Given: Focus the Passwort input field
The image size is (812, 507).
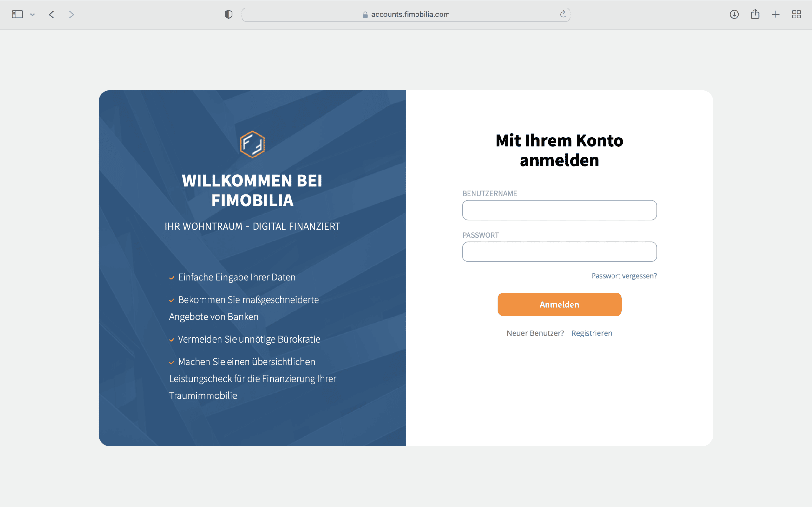Looking at the screenshot, I should pyautogui.click(x=559, y=252).
